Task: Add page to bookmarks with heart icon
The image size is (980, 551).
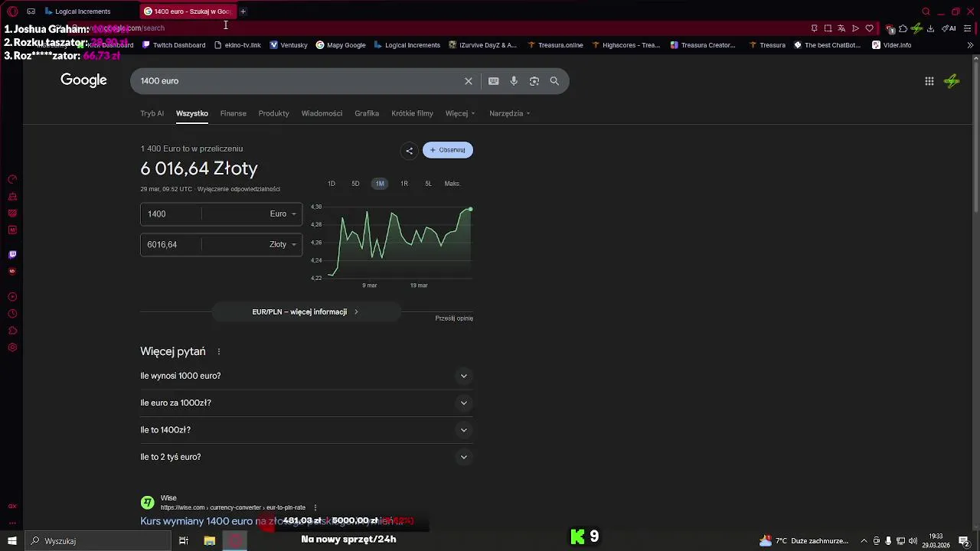Action: tap(869, 28)
